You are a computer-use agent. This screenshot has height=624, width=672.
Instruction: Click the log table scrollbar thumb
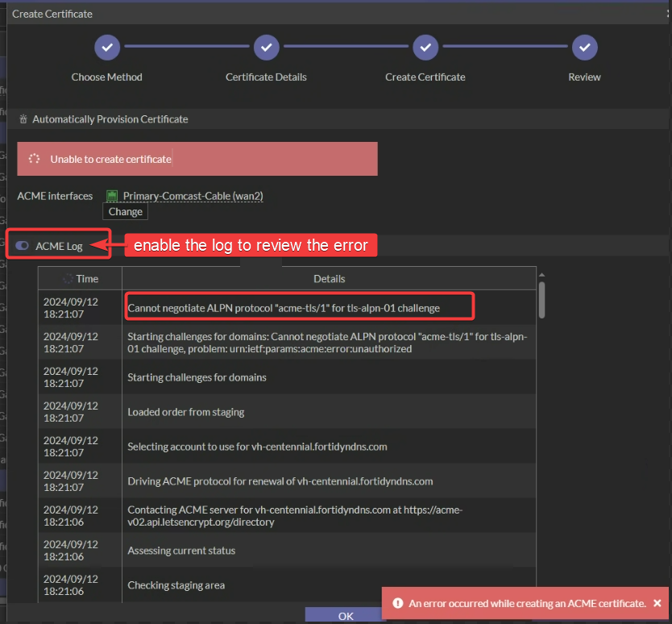click(541, 300)
